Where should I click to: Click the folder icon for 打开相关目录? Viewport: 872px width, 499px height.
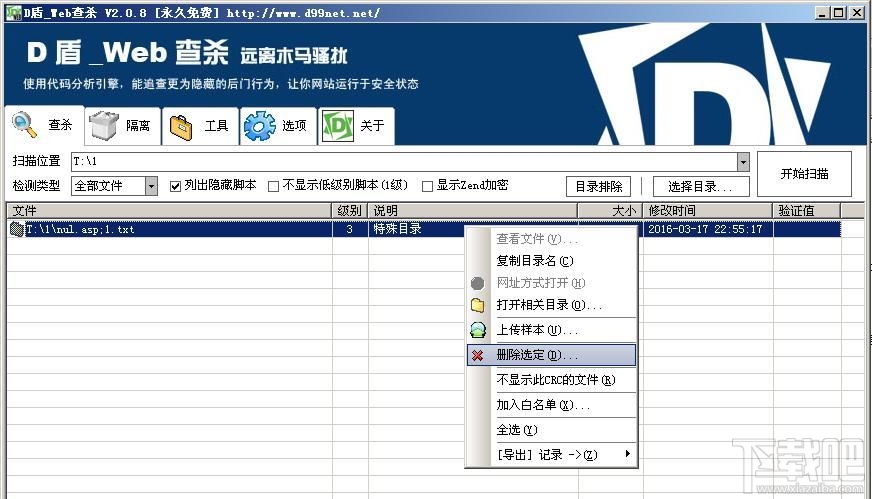tap(477, 305)
